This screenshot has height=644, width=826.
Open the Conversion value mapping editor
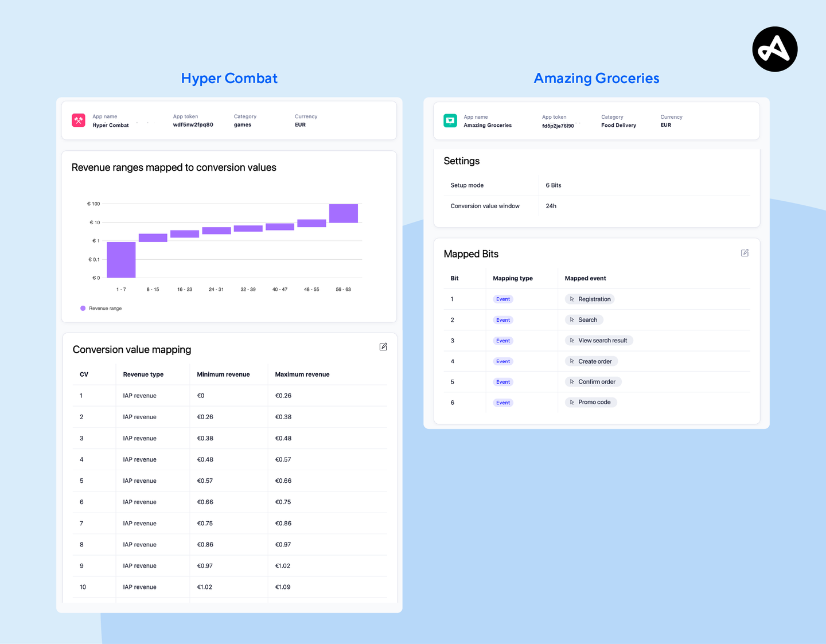tap(383, 346)
